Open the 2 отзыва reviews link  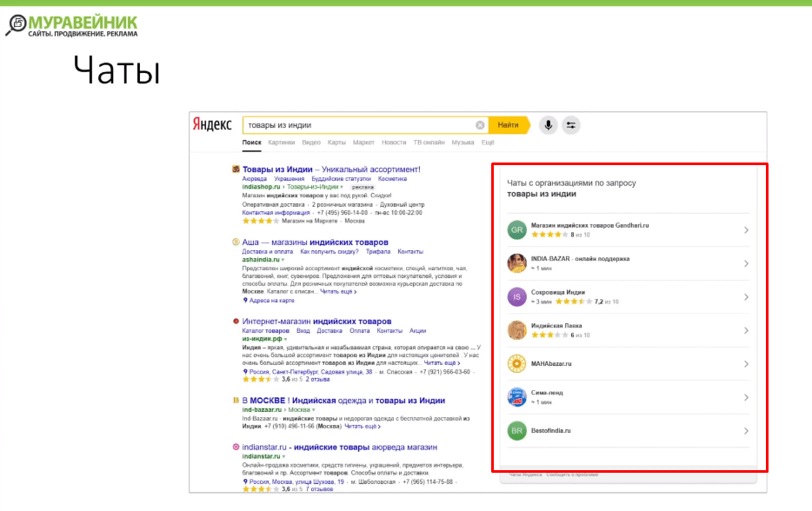(x=317, y=380)
